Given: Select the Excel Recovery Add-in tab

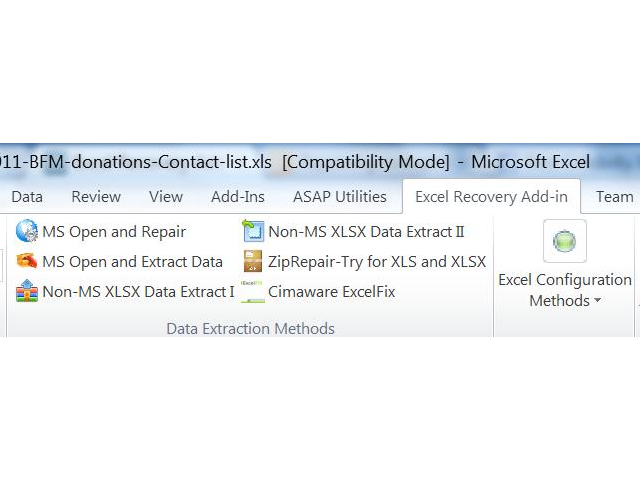Looking at the screenshot, I should click(491, 197).
